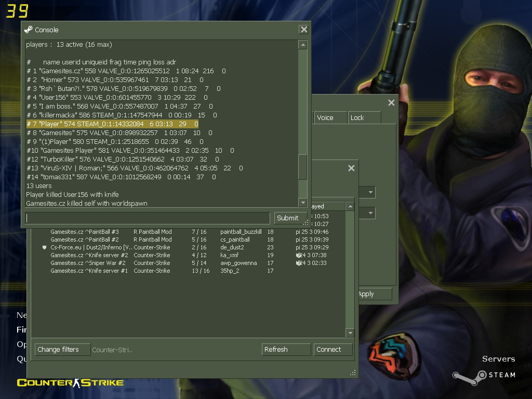Click the 4 / 12 players count cell
This screenshot has width=532, height=399.
[199, 255]
